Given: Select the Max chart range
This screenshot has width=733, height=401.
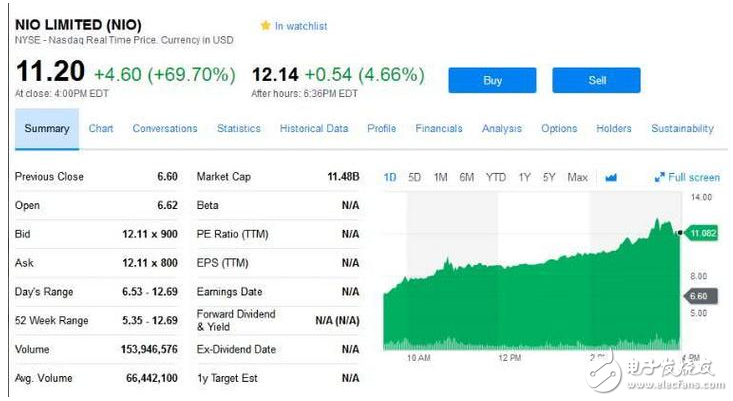Looking at the screenshot, I should [x=577, y=178].
